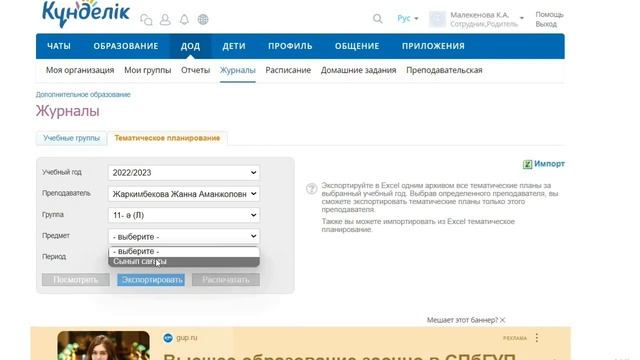The height and width of the screenshot is (360, 640).
Task: Open the ЧАТЫ main menu item
Action: pyautogui.click(x=59, y=46)
